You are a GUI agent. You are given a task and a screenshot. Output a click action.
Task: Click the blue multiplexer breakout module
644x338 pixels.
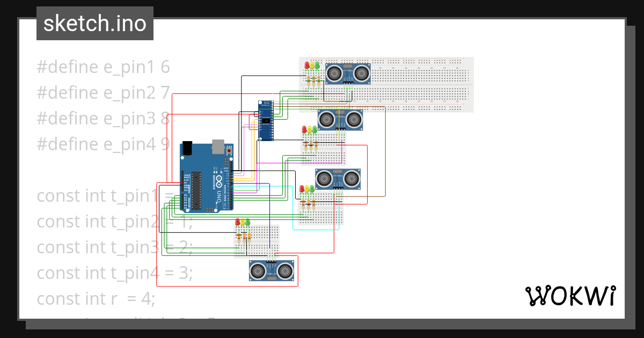(x=267, y=119)
